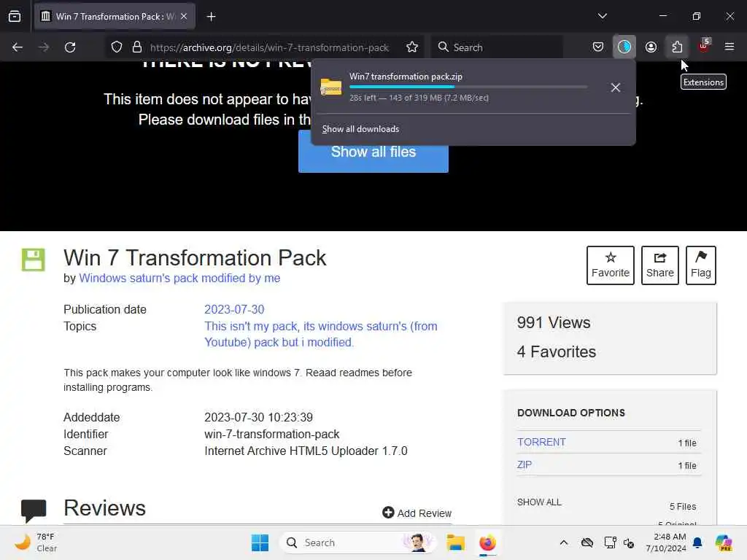
Task: Click the 4 Favorites statistic
Action: (x=557, y=352)
